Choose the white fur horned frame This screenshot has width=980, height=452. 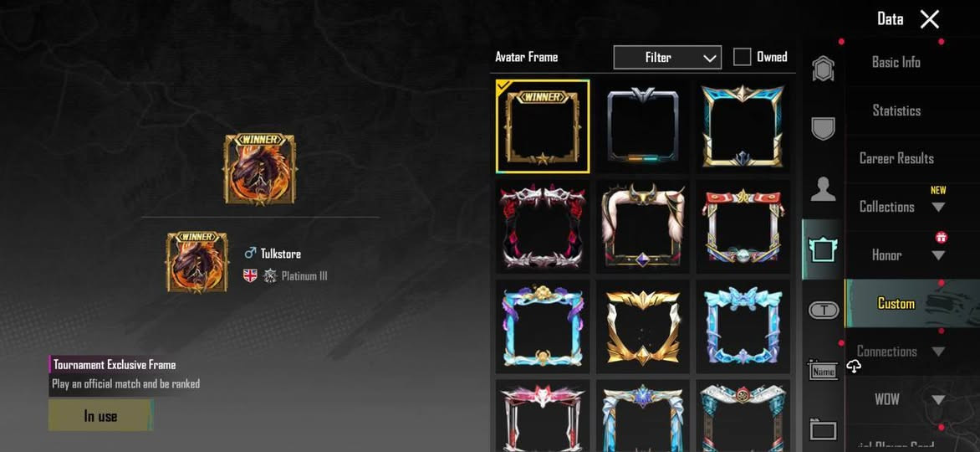point(642,226)
